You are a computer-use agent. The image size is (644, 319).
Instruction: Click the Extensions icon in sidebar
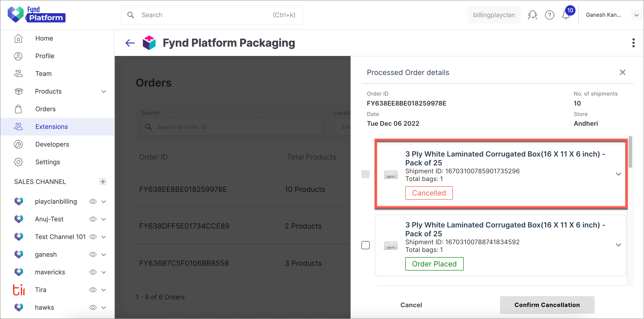(19, 127)
